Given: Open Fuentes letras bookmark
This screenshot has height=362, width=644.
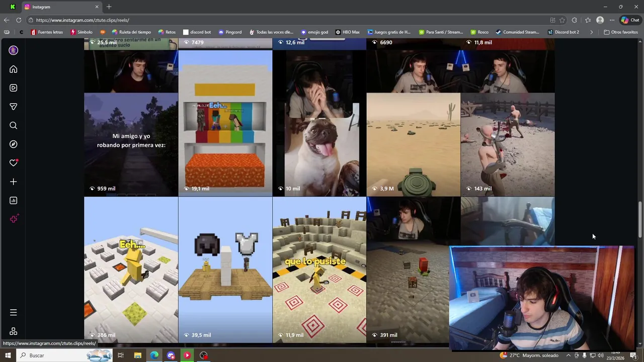Looking at the screenshot, I should coord(47,32).
